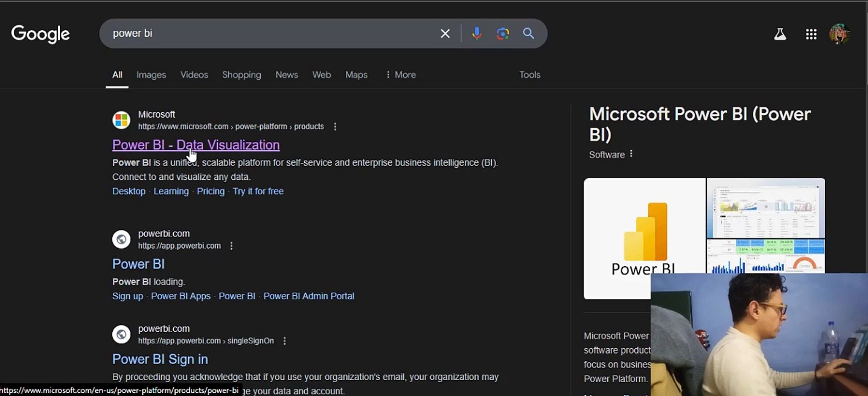Open Power BI - Data Visualization result
Viewport: 868px width, 396px height.
coord(196,145)
